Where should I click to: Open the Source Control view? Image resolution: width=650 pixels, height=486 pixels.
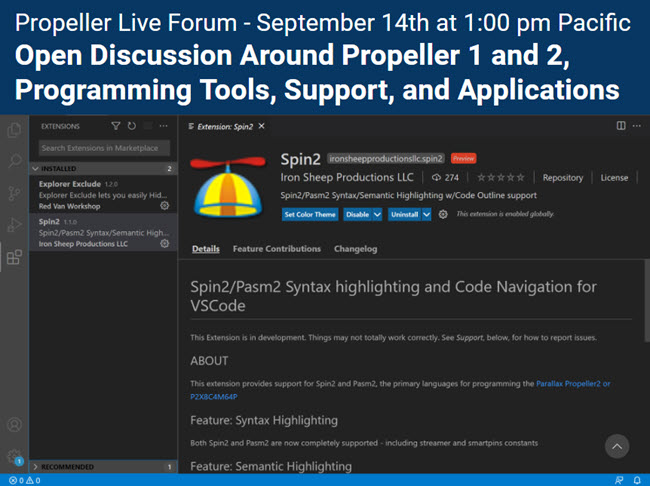click(x=14, y=193)
